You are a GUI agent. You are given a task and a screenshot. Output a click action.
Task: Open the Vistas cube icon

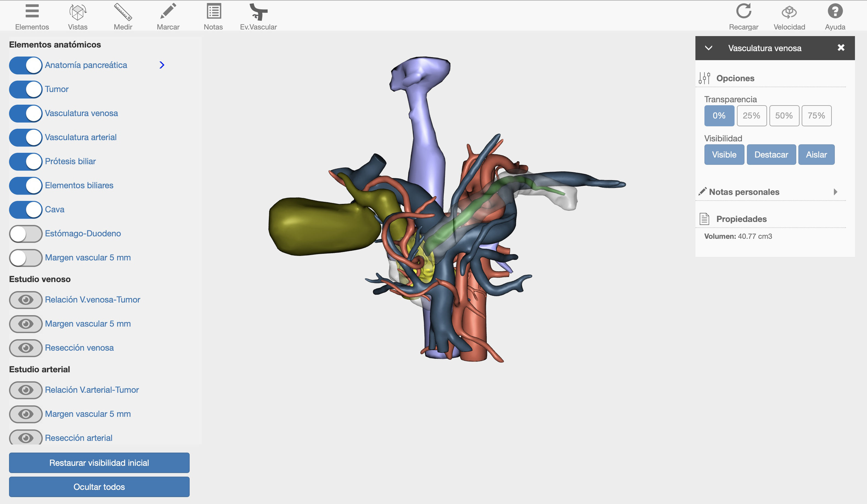tap(77, 12)
